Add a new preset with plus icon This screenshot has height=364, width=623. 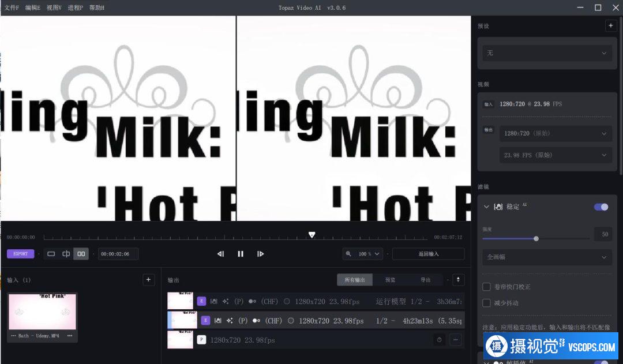(611, 25)
